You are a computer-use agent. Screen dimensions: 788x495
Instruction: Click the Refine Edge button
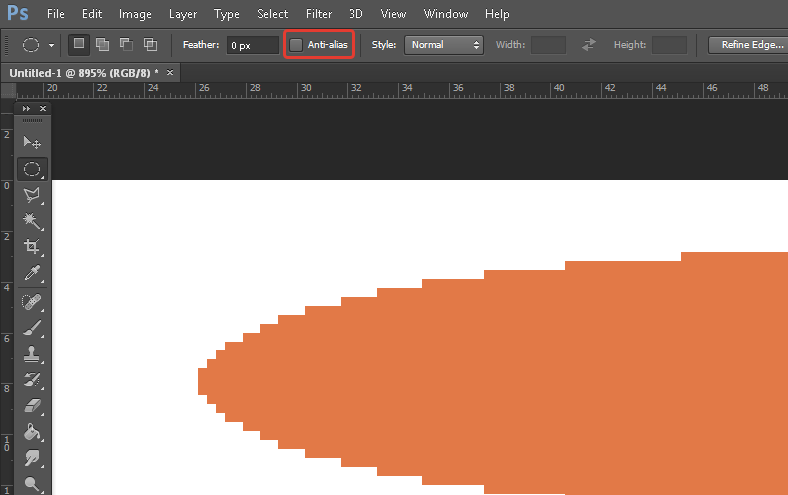click(x=747, y=45)
